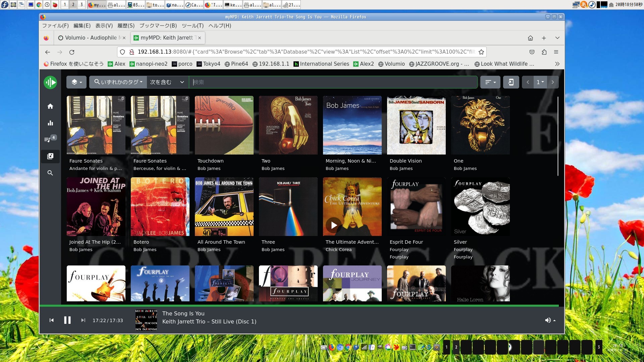Open the volume control icon
644x362 pixels.
548,320
